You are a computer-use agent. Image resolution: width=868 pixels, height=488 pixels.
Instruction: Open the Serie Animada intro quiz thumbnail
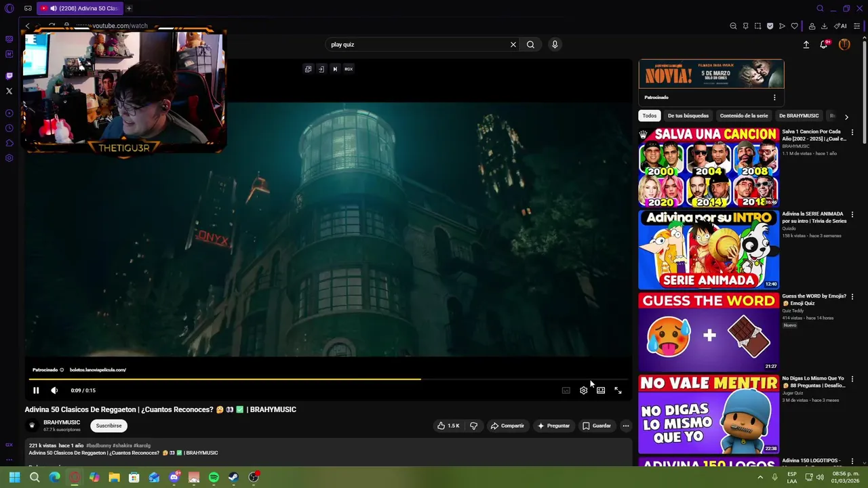(709, 249)
